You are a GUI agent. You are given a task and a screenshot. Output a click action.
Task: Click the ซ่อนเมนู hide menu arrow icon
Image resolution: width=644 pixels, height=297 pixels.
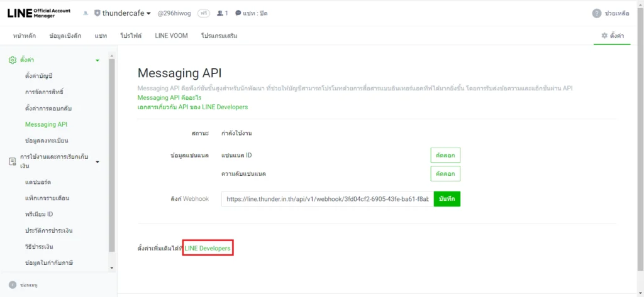tap(13, 284)
